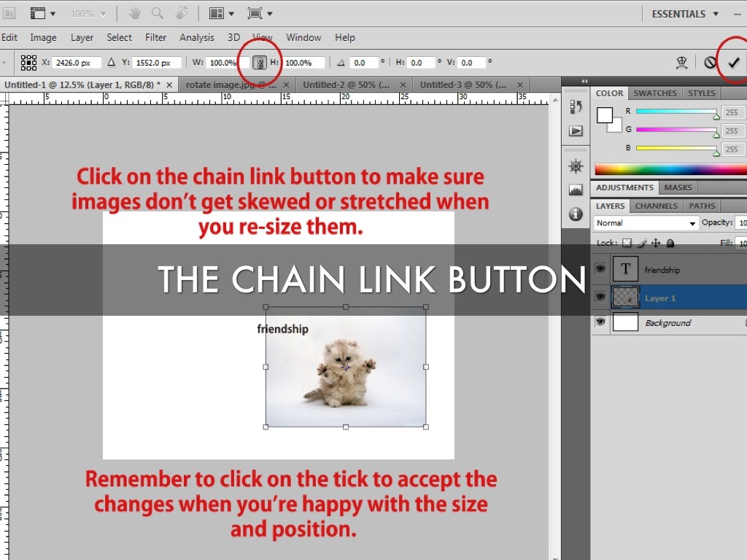747x560 pixels.
Task: Switch to the Channels tab
Action: point(656,206)
